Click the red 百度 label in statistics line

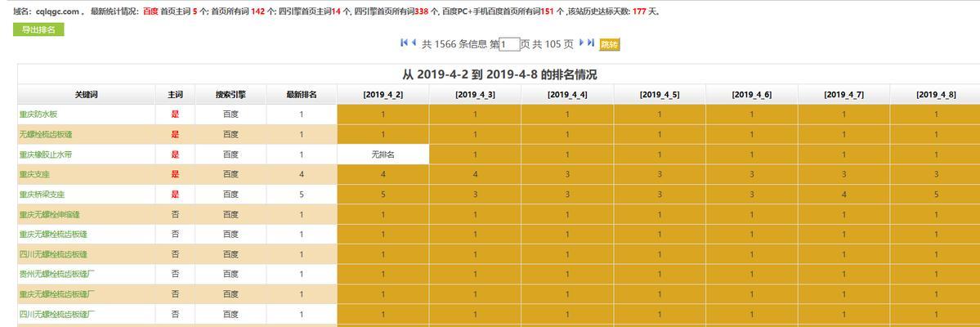click(150, 11)
